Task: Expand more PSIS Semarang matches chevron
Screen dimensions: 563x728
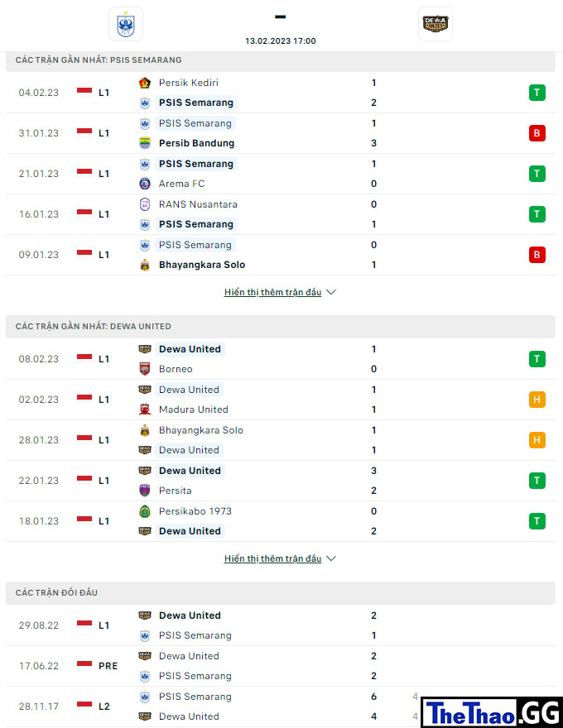Action: [x=331, y=293]
